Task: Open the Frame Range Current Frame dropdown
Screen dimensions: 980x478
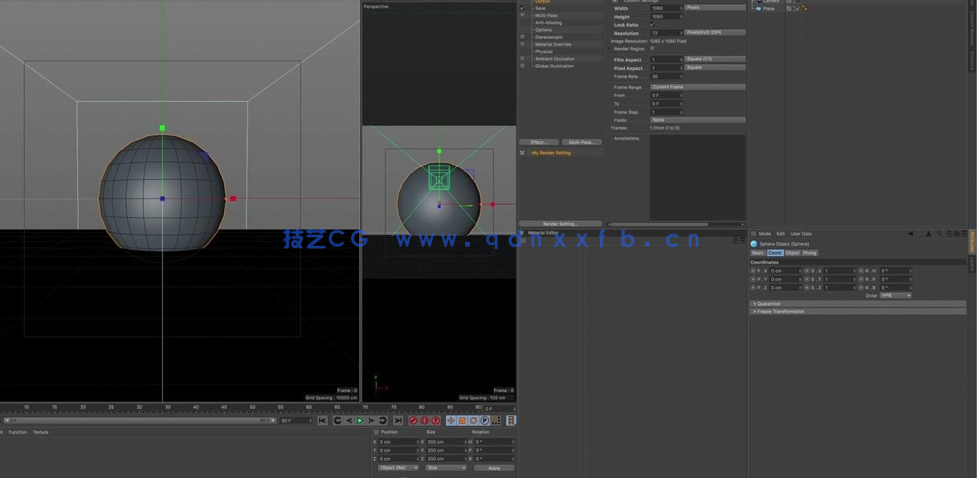Action: (x=696, y=87)
